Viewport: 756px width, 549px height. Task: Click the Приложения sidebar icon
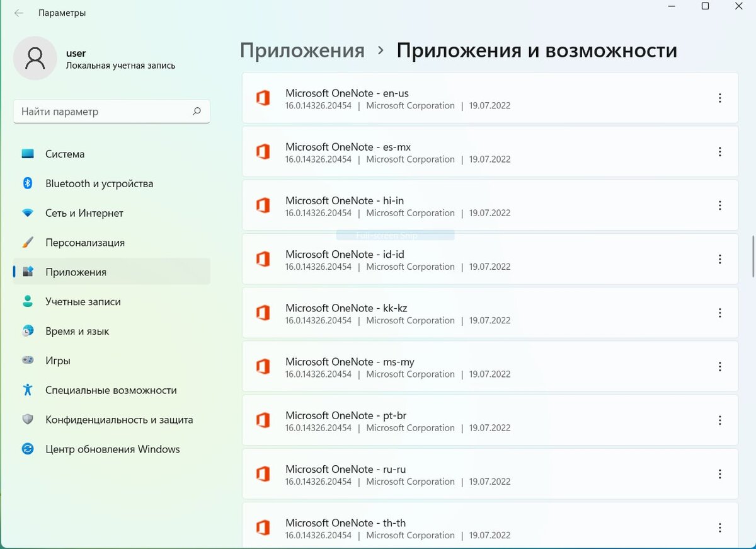point(28,272)
